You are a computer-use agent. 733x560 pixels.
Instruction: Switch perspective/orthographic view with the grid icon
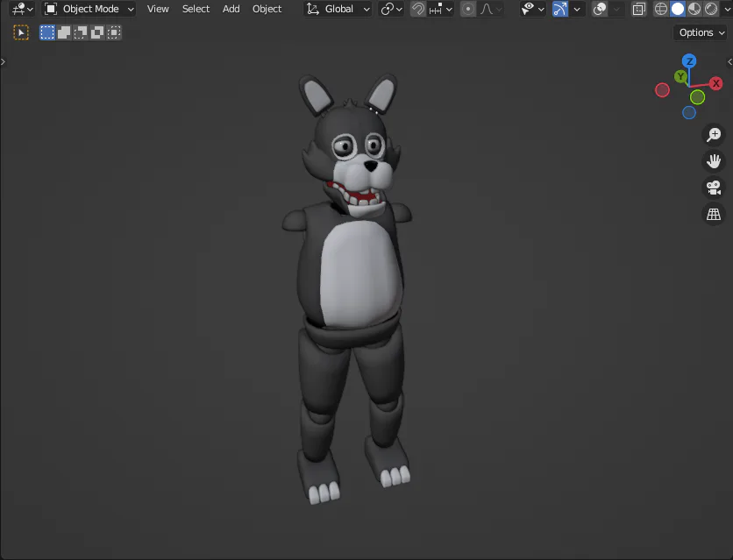pyautogui.click(x=714, y=215)
